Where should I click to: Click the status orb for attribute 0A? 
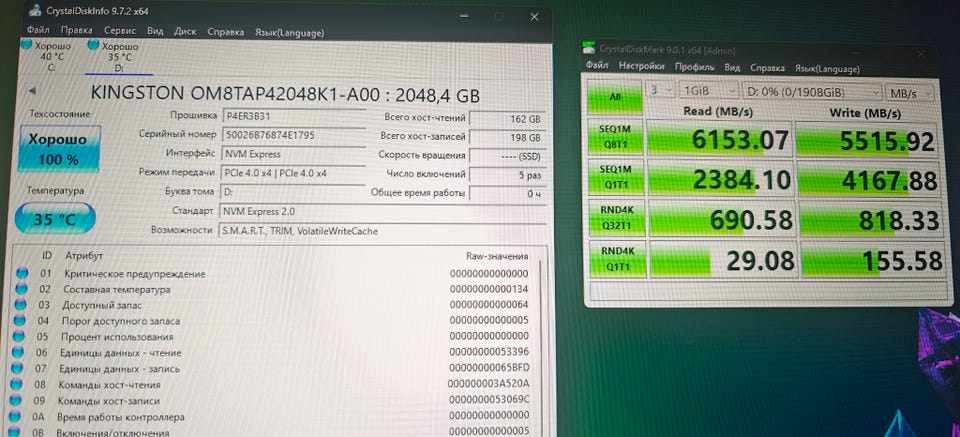click(13, 417)
